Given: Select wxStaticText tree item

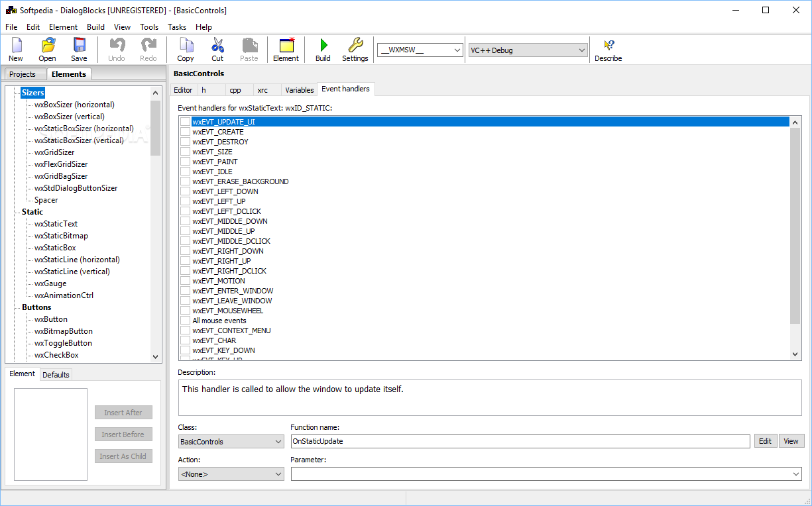Looking at the screenshot, I should (x=56, y=224).
